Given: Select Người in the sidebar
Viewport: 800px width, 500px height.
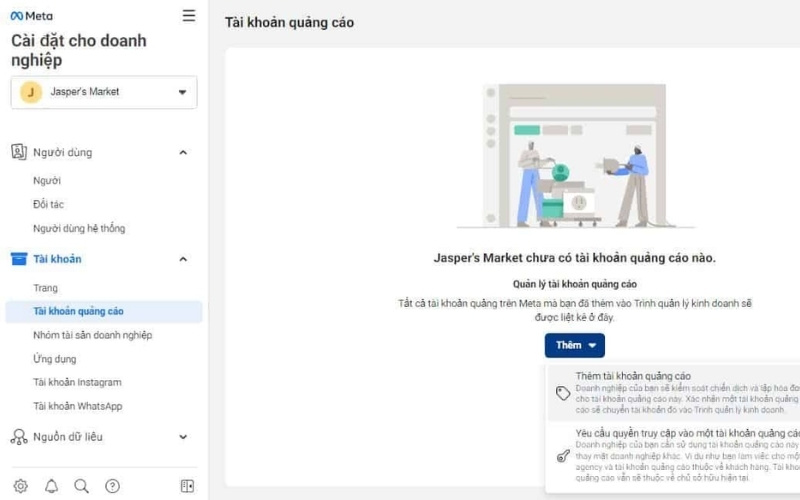Looking at the screenshot, I should (x=47, y=181).
